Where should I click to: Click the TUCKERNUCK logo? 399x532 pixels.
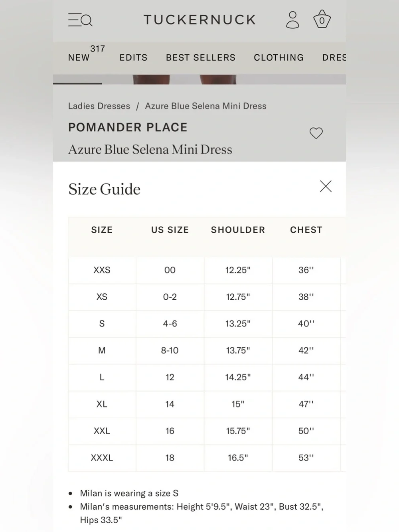[x=199, y=20]
